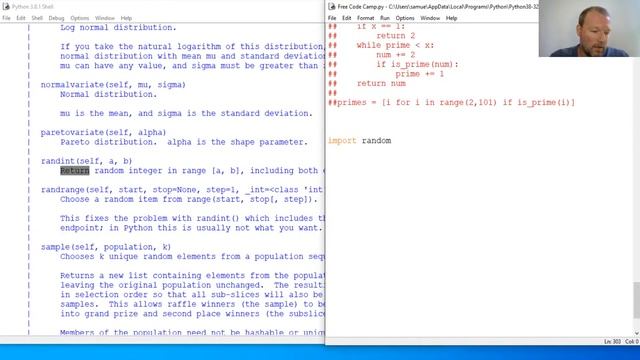
Task: Click 'leaving the original population unchanged' line
Action: click(x=192, y=285)
